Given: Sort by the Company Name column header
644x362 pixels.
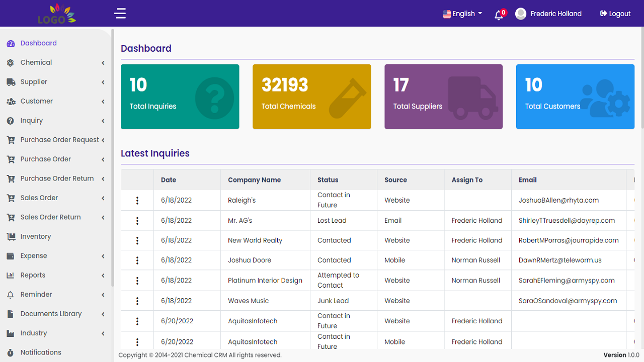Looking at the screenshot, I should (254, 180).
